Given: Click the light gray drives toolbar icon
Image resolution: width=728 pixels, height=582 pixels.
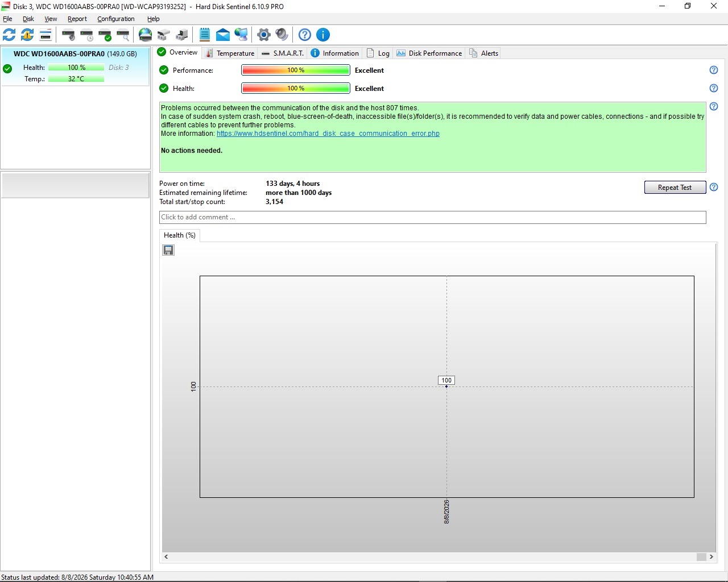Looking at the screenshot, I should (x=164, y=35).
